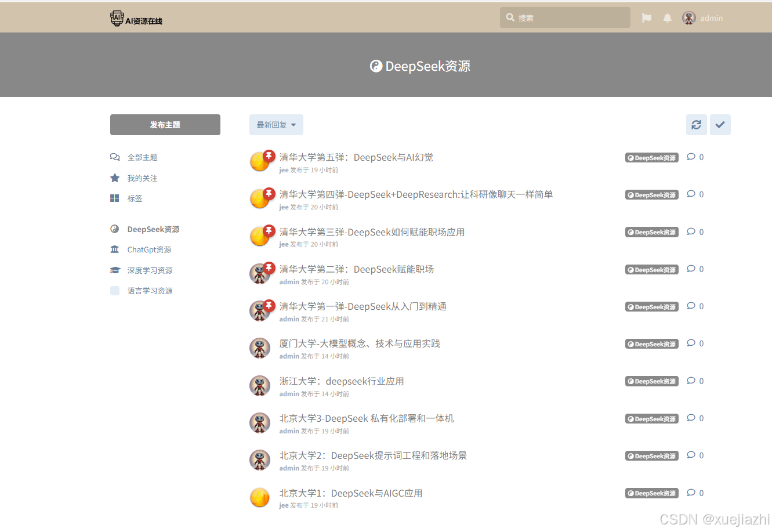Click the search magnifier icon
772x532 pixels.
point(510,17)
